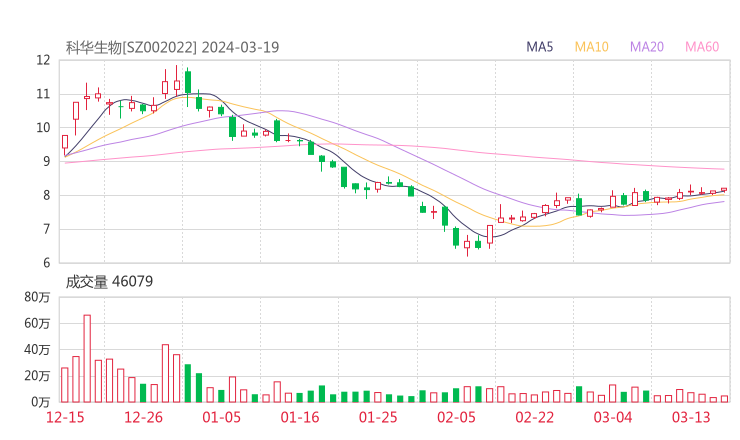Select the tallest 60万+ volume bar

click(x=87, y=358)
